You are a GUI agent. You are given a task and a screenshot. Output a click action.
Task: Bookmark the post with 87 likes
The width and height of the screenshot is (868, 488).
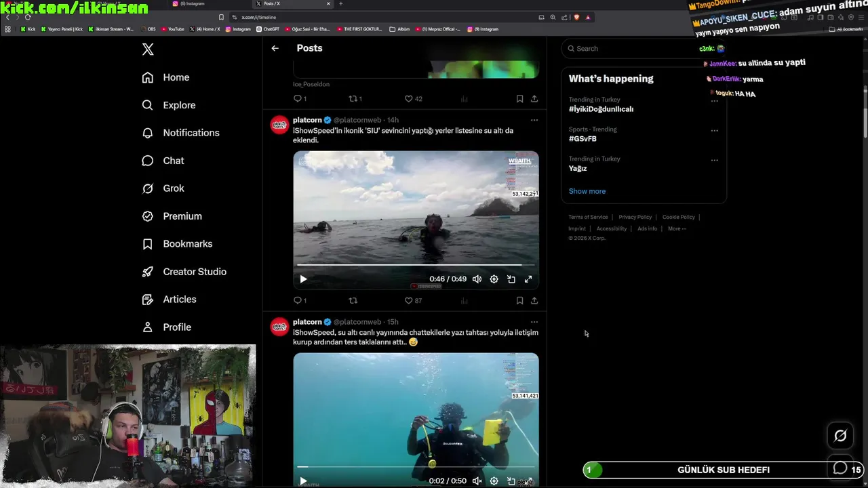[519, 300]
